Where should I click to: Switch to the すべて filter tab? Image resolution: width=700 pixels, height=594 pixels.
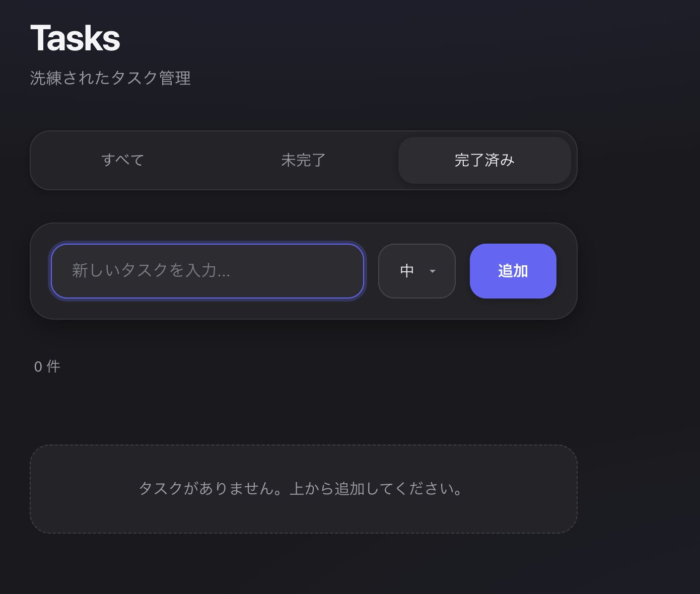pos(123,160)
